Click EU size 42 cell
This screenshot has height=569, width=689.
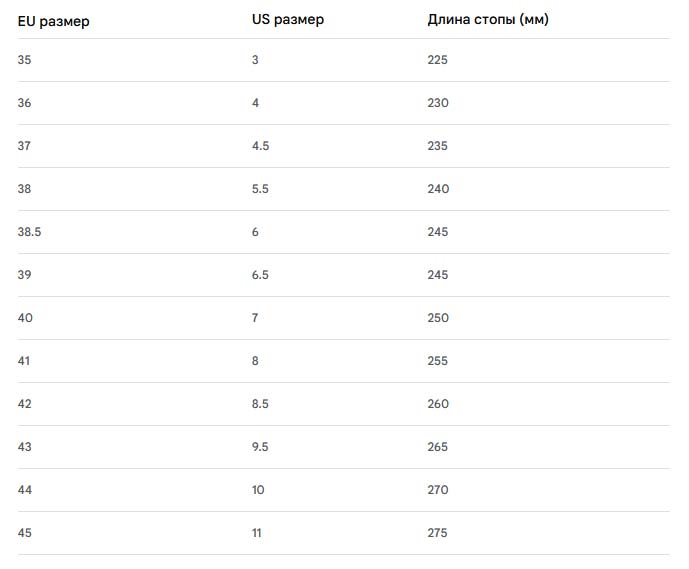(x=25, y=404)
